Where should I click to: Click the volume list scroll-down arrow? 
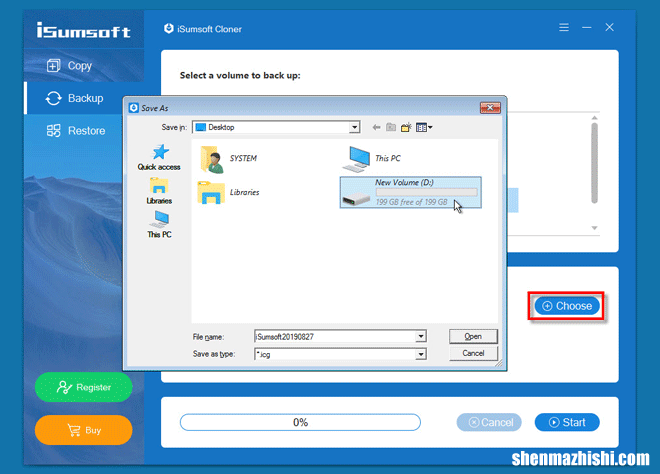(594, 228)
